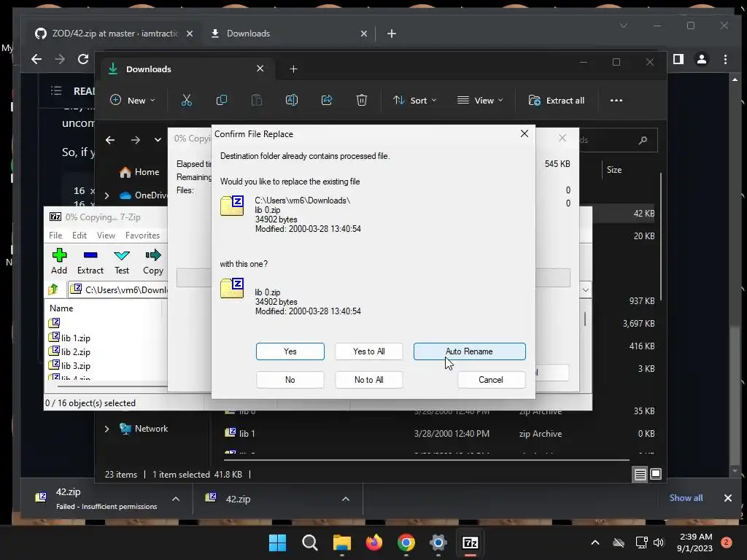Click Show all downloads link
747x560 pixels.
coord(686,497)
